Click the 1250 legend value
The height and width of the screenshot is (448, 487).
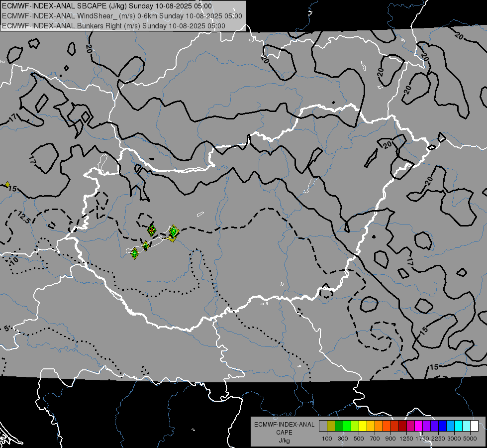tap(406, 439)
